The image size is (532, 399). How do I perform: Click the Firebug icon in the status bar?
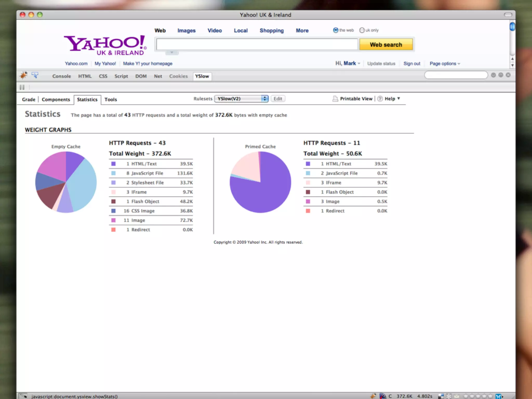coord(373,396)
